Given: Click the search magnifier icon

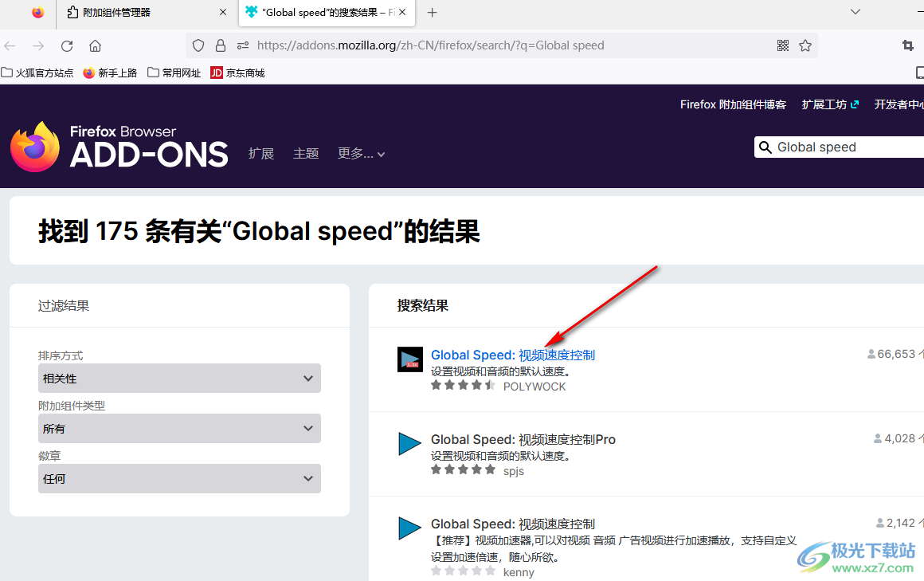Looking at the screenshot, I should 765,147.
